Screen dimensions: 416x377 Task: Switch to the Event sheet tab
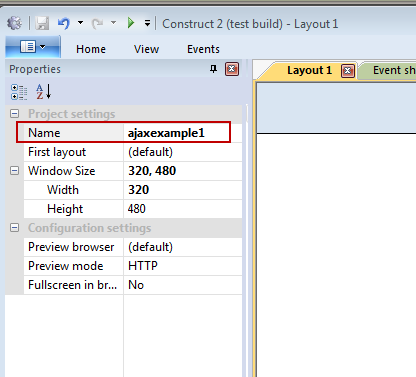(x=389, y=70)
